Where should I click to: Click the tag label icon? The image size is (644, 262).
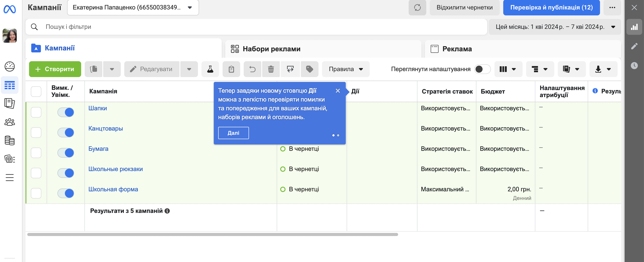pos(309,69)
